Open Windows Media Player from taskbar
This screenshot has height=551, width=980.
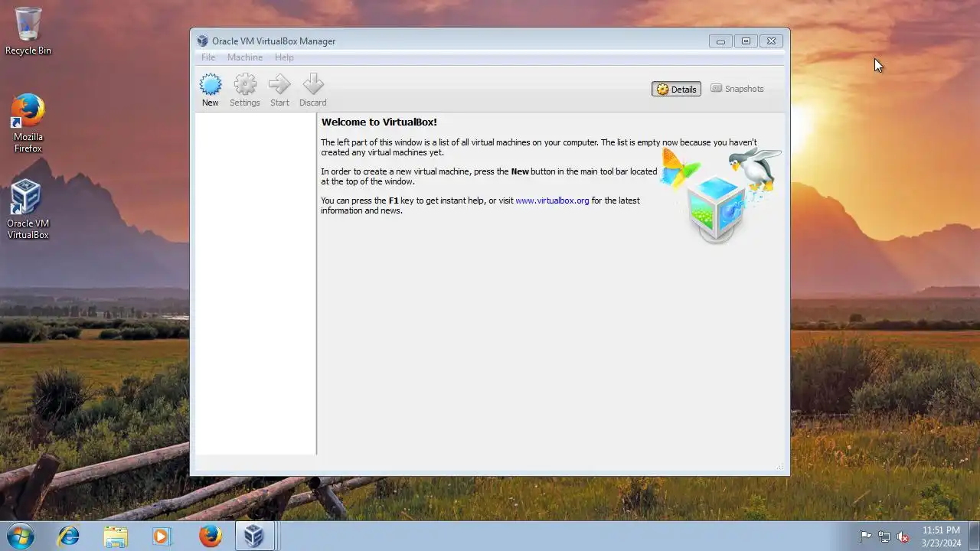162,536
